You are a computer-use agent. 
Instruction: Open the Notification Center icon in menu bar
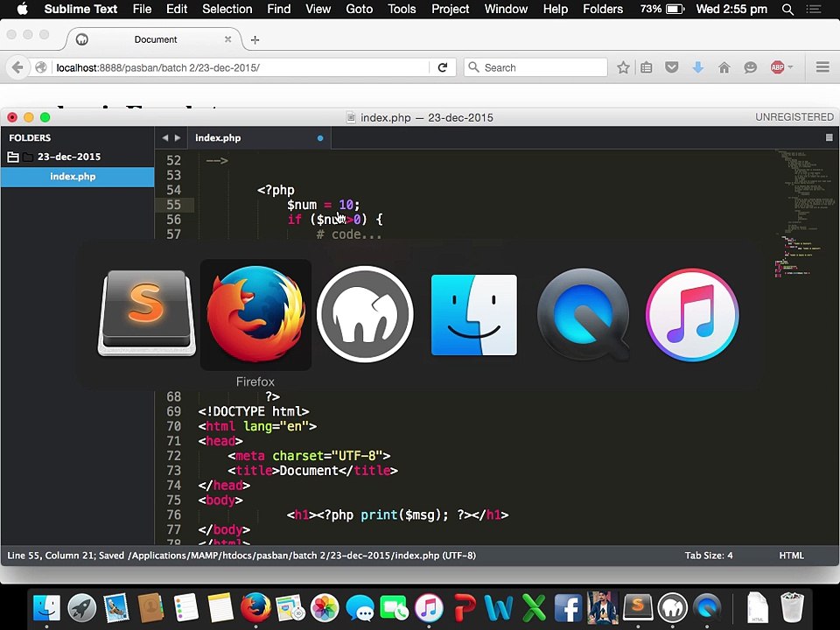click(x=813, y=9)
